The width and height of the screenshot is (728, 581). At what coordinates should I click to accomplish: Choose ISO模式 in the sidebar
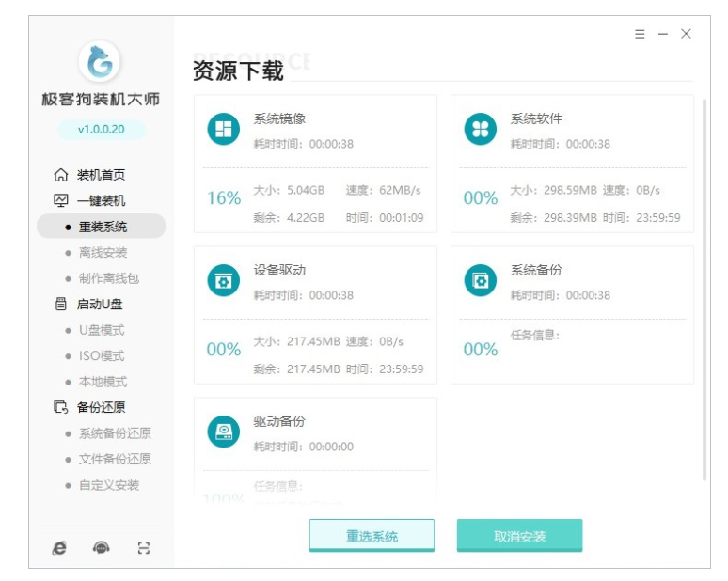[102, 356]
